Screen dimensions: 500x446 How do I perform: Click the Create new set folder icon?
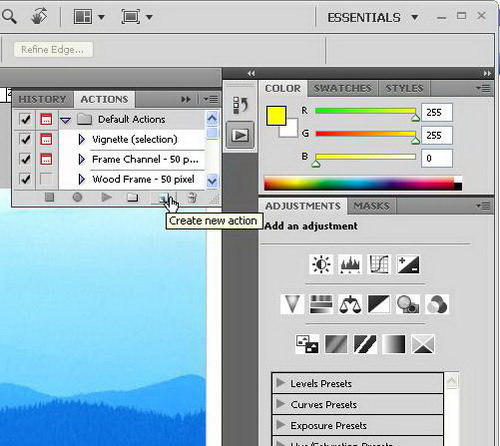[x=133, y=198]
